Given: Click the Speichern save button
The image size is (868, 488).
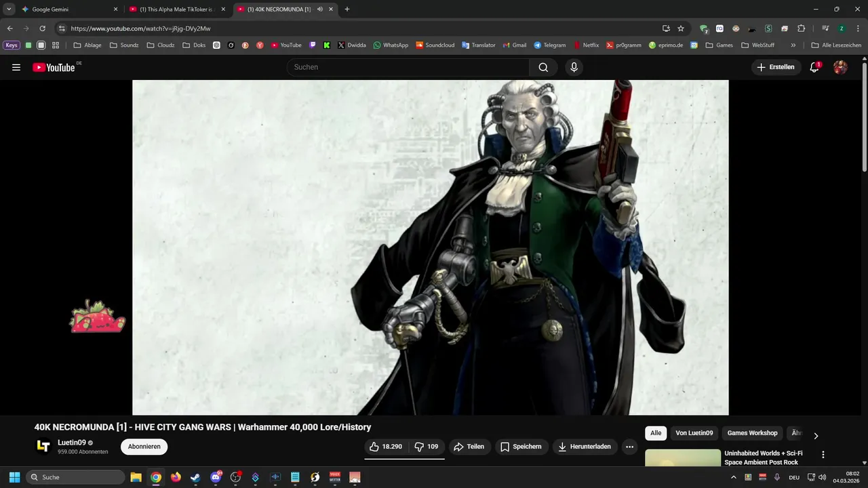Looking at the screenshot, I should pyautogui.click(x=521, y=447).
